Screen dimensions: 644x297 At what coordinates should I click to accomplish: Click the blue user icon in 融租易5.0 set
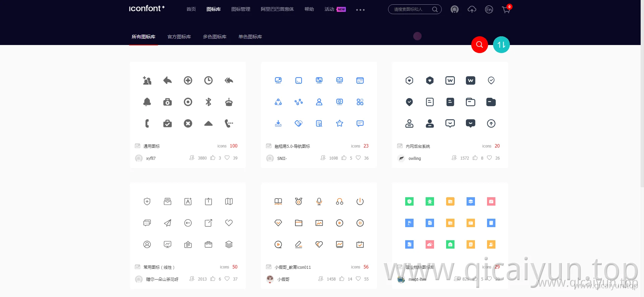319,102
